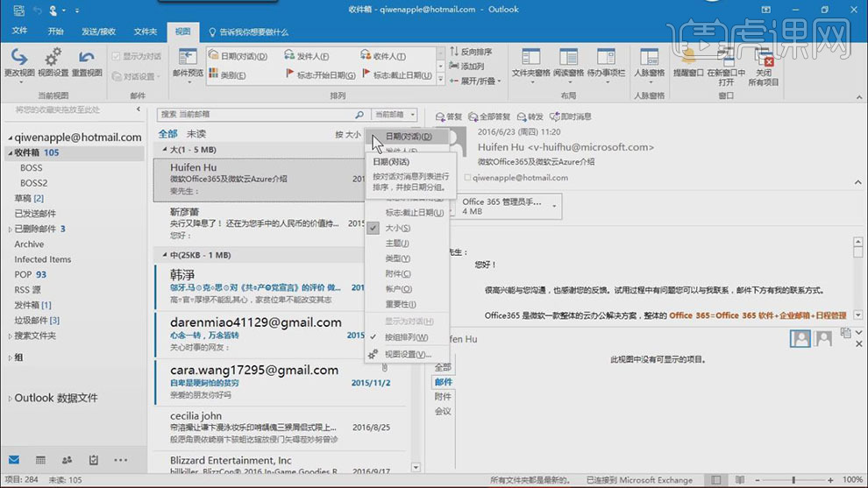Viewport: 868px width, 488px height.
Task: Switch to Tasks view icon
Action: (x=94, y=460)
